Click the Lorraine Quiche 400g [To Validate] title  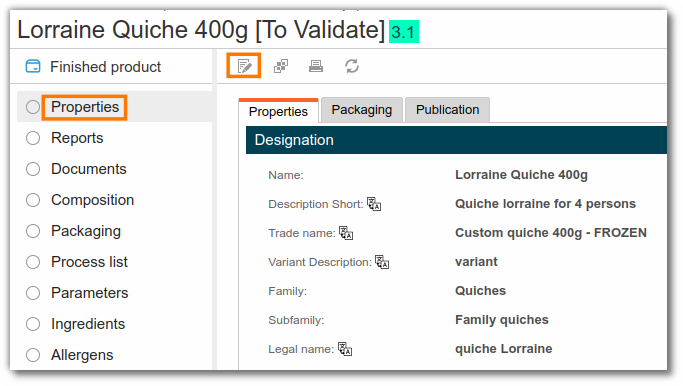(x=201, y=30)
